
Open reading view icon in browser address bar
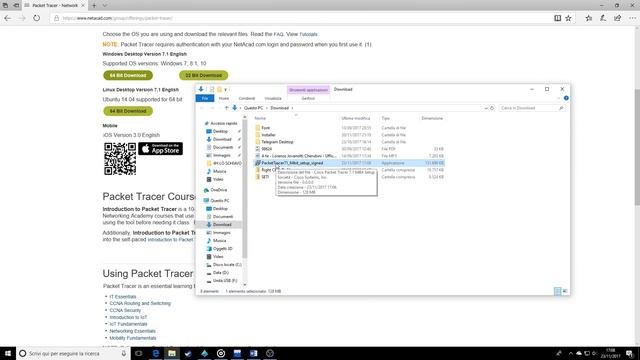[557, 18]
